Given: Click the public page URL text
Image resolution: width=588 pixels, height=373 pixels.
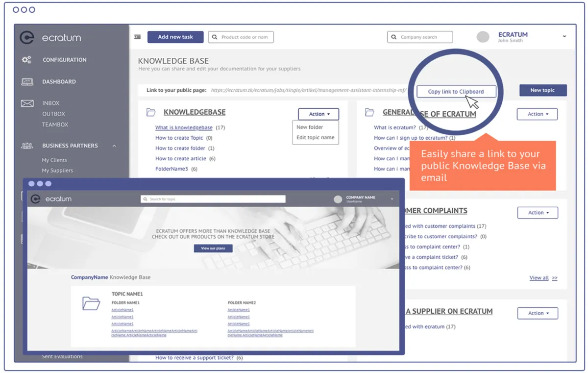Looking at the screenshot, I should click(x=308, y=90).
